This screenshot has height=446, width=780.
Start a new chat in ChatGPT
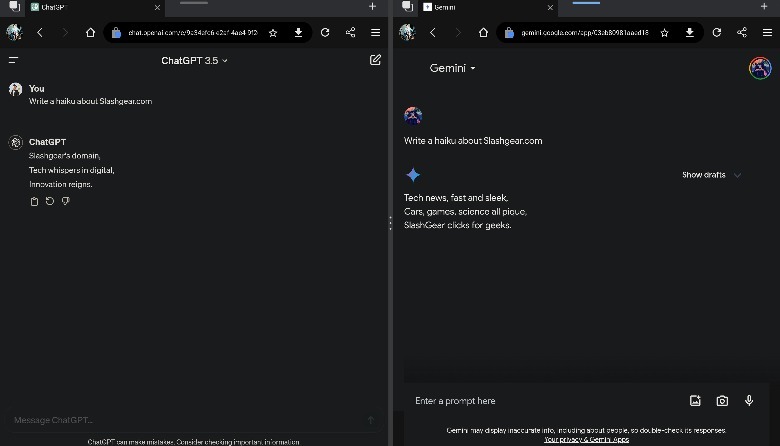point(375,60)
